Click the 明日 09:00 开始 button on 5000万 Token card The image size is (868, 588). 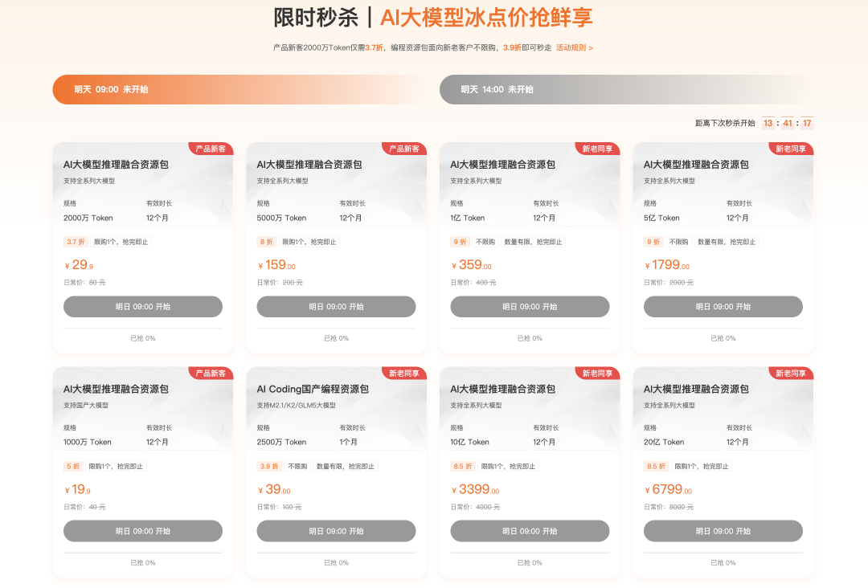[x=336, y=306]
